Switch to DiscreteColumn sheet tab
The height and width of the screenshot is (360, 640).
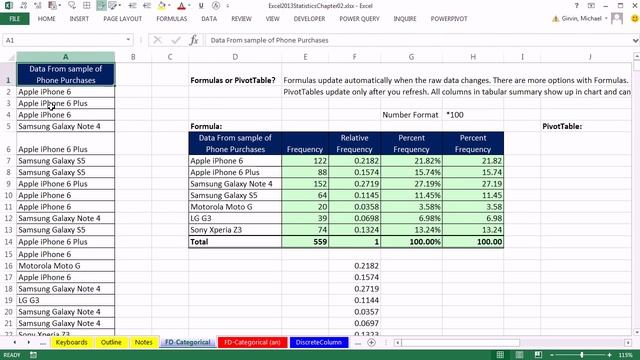pyautogui.click(x=319, y=342)
